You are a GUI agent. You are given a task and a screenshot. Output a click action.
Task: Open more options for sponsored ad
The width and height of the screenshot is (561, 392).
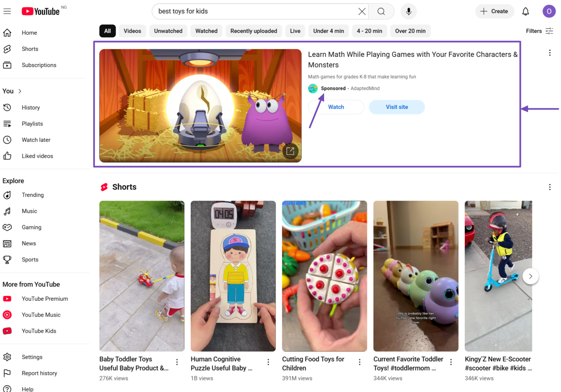point(549,53)
